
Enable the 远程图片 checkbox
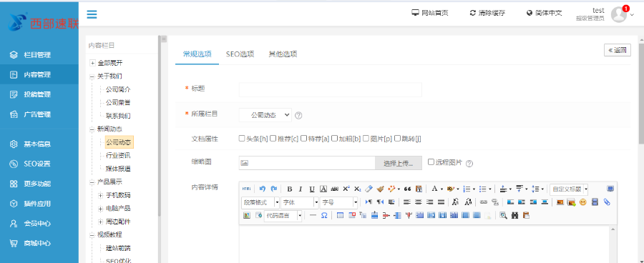point(431,162)
